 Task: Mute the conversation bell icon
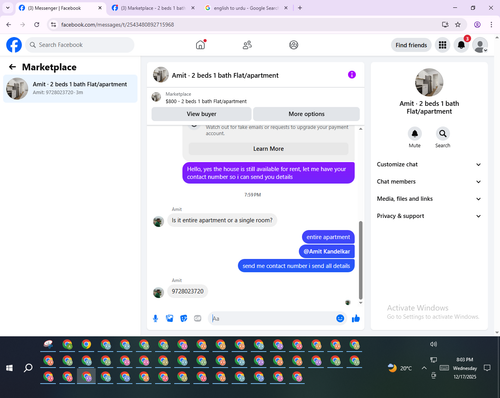point(415,134)
